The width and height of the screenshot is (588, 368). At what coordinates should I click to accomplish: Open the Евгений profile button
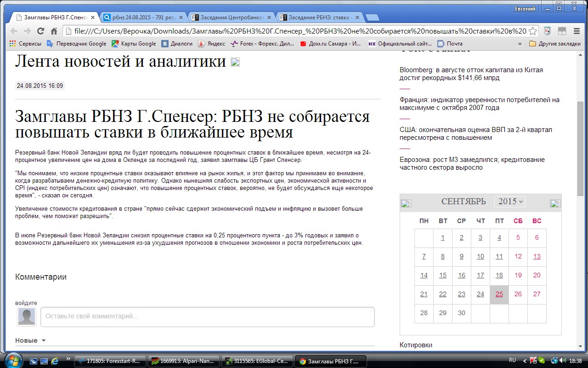click(525, 9)
